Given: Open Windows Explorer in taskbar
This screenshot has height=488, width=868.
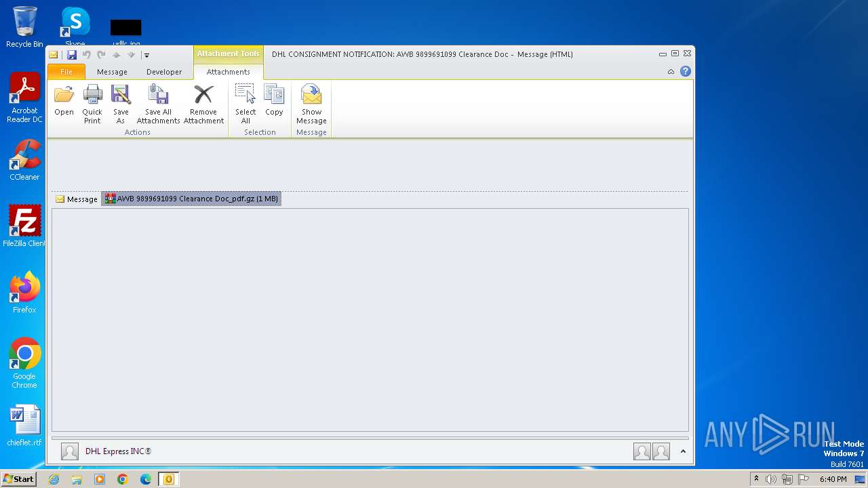Looking at the screenshot, I should coord(77,479).
